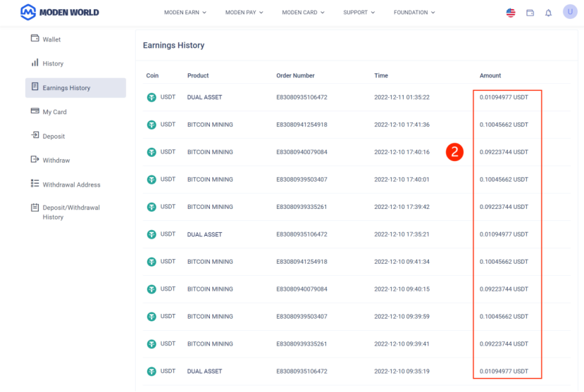Viewport: 584px width, 392px height.
Task: Expand the MODEN CARD dropdown
Action: pyautogui.click(x=303, y=13)
